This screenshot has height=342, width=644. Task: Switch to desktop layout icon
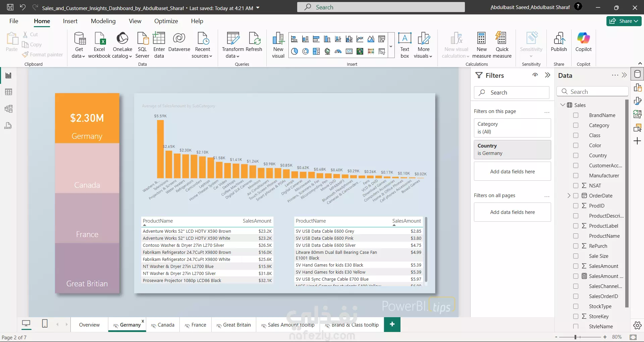click(x=26, y=324)
